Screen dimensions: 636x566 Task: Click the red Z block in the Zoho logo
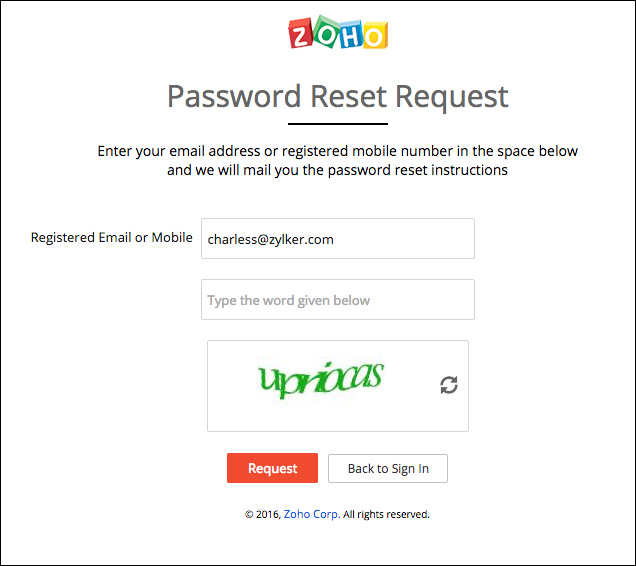point(302,35)
